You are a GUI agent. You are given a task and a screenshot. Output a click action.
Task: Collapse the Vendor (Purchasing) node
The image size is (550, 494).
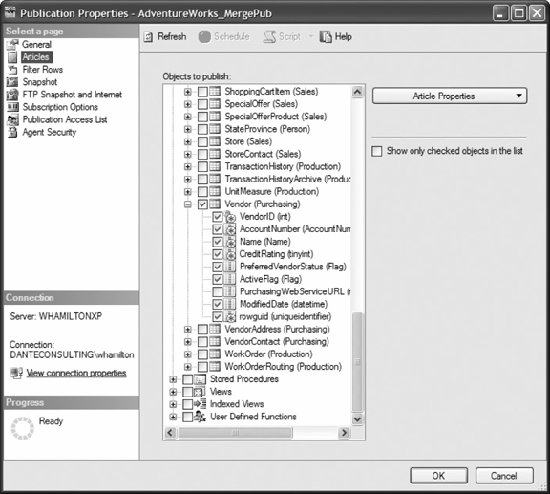(188, 204)
